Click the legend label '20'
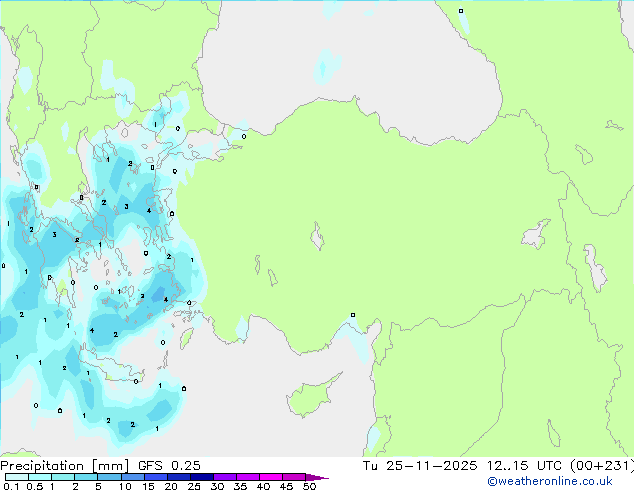 (x=171, y=486)
